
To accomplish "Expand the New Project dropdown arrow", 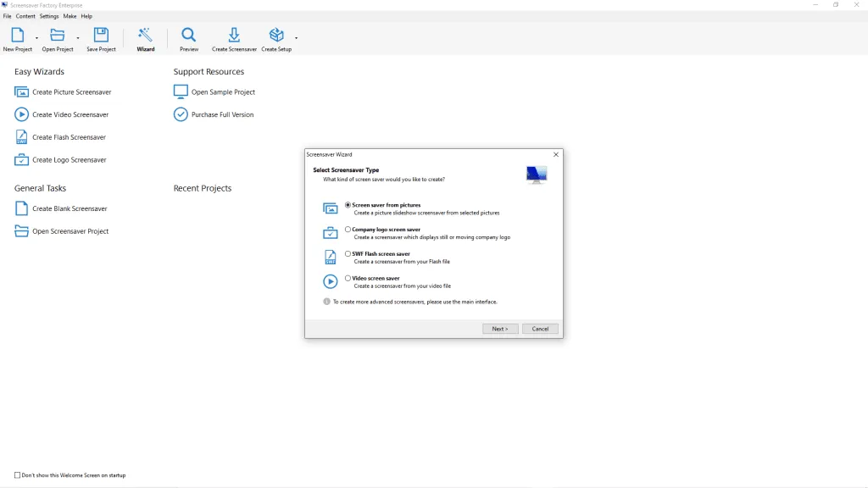I will 36,38.
